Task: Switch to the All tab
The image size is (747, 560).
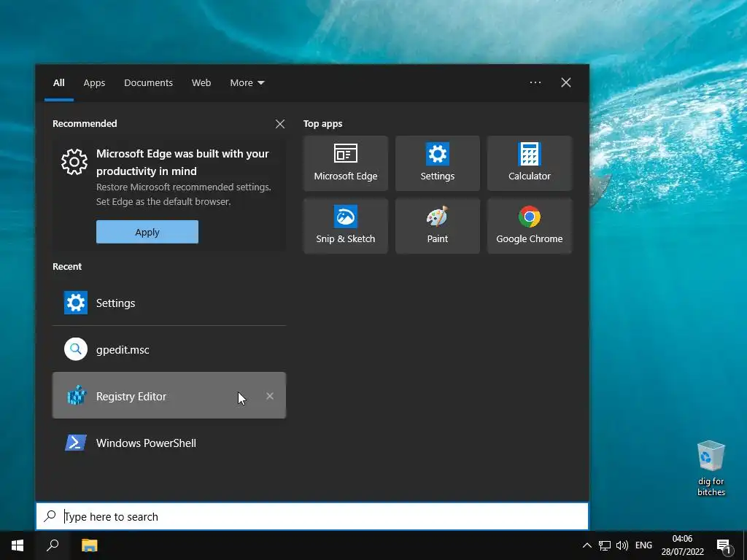Action: click(x=58, y=83)
